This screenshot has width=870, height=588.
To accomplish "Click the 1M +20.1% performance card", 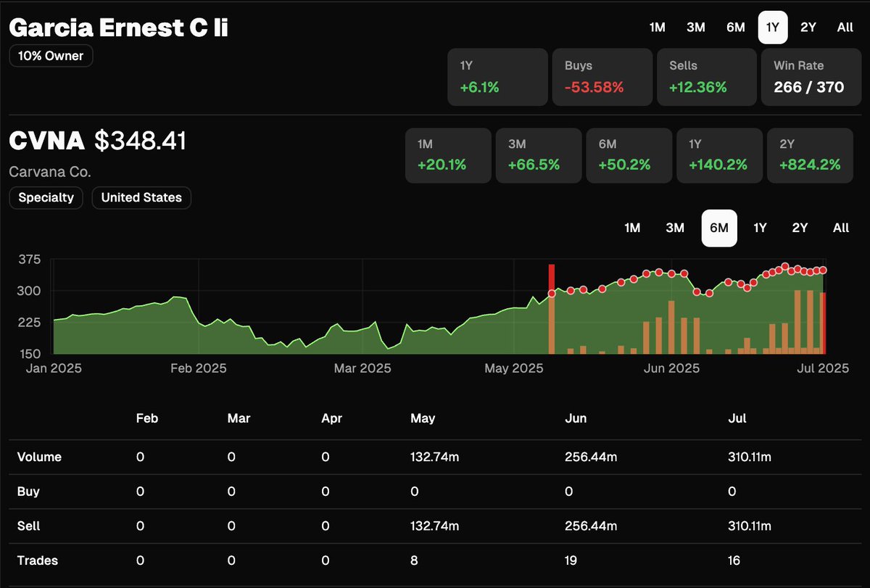I will click(448, 155).
